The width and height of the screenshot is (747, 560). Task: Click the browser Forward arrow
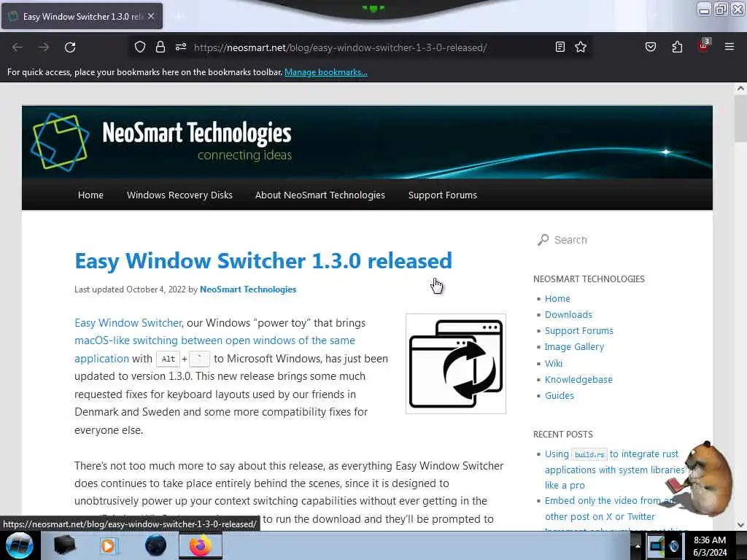(44, 47)
